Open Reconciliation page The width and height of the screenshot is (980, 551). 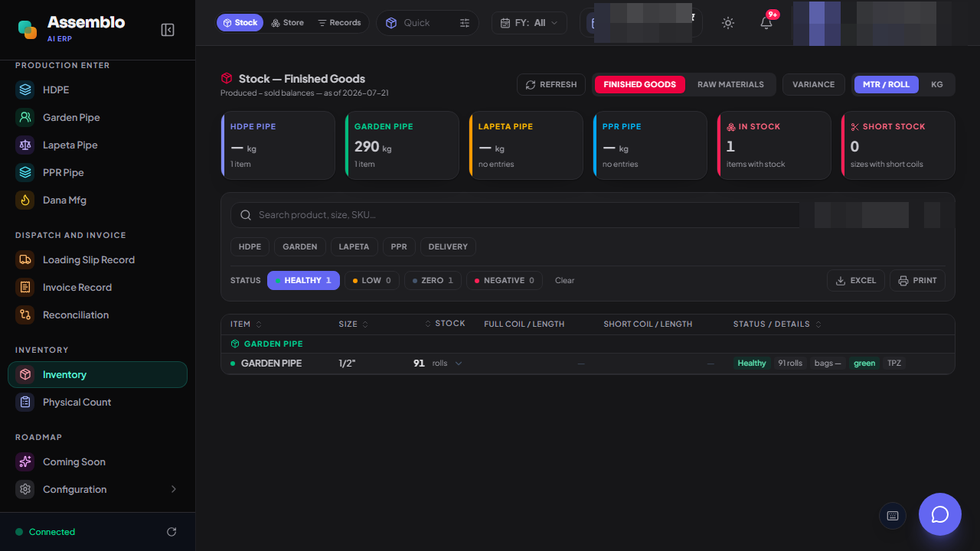[97, 315]
